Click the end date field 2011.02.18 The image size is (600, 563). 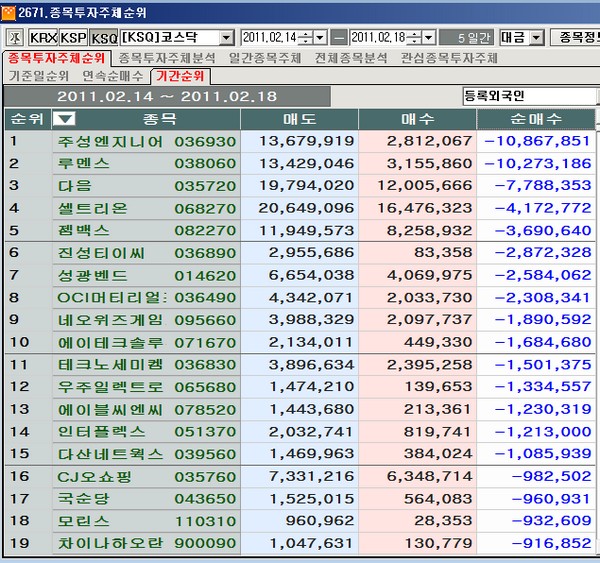point(378,38)
